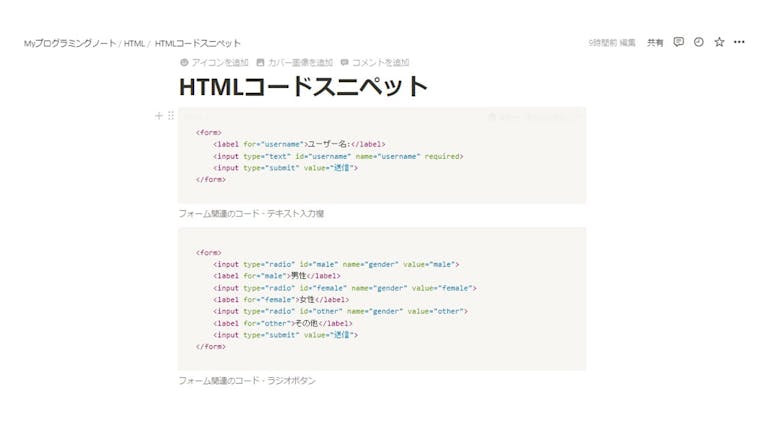Click アイコンを追加 to add an icon
Image resolution: width=768 pixels, height=432 pixels.
pyautogui.click(x=215, y=62)
